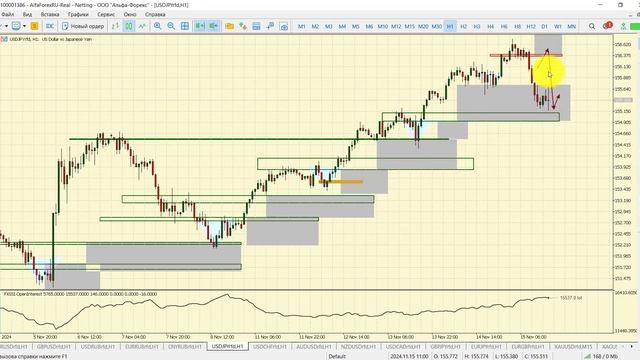640x360 pixels.
Task: Tile windows with the grid icon
Action: coord(185,26)
